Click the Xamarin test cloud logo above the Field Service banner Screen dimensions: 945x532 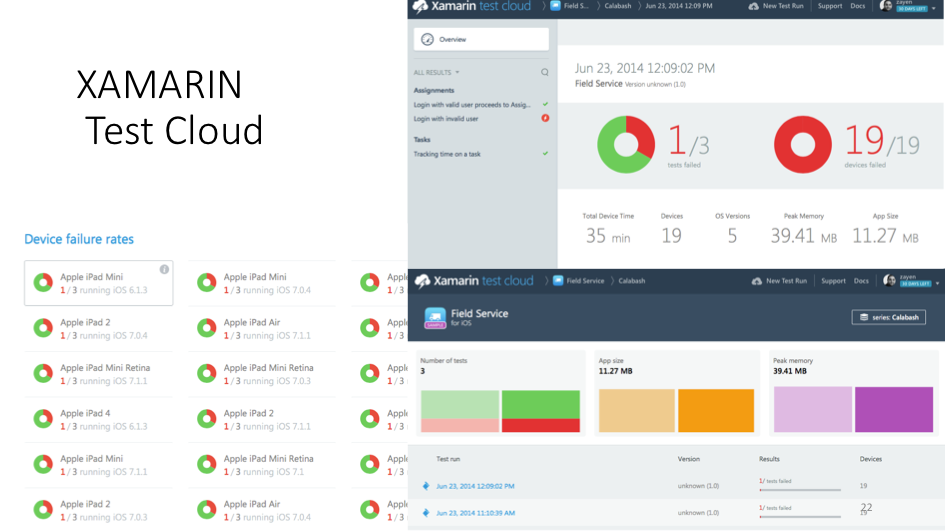point(474,281)
